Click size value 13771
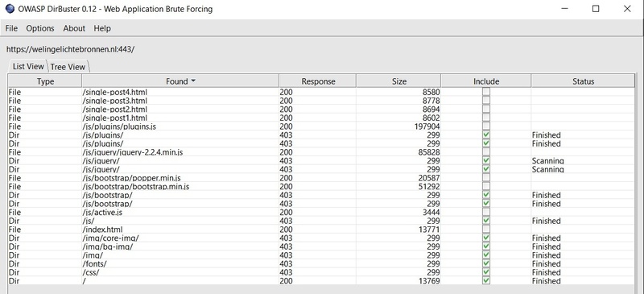Viewport: 644px width, 294px height. 429,230
